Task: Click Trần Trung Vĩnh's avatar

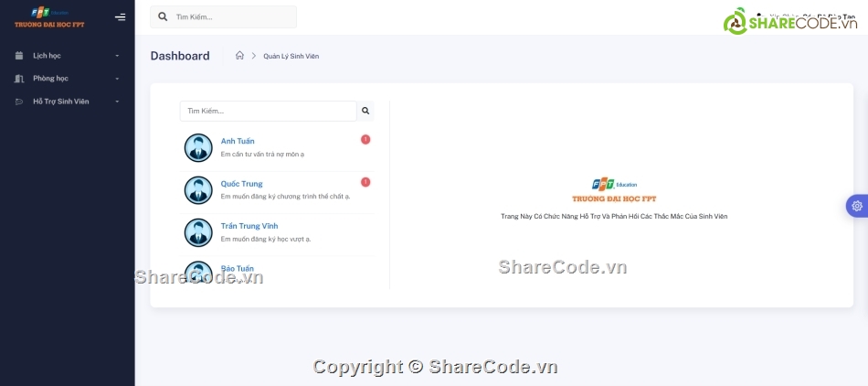Action: 198,232
